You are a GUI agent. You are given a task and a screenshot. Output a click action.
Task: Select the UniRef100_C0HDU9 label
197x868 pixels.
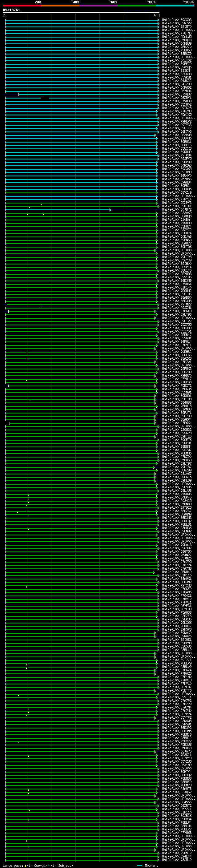tap(177, 43)
